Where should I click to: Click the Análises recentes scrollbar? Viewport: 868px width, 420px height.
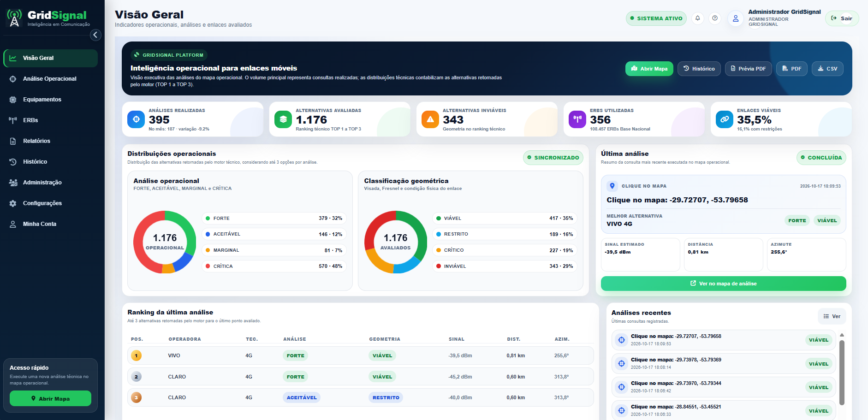[842, 373]
